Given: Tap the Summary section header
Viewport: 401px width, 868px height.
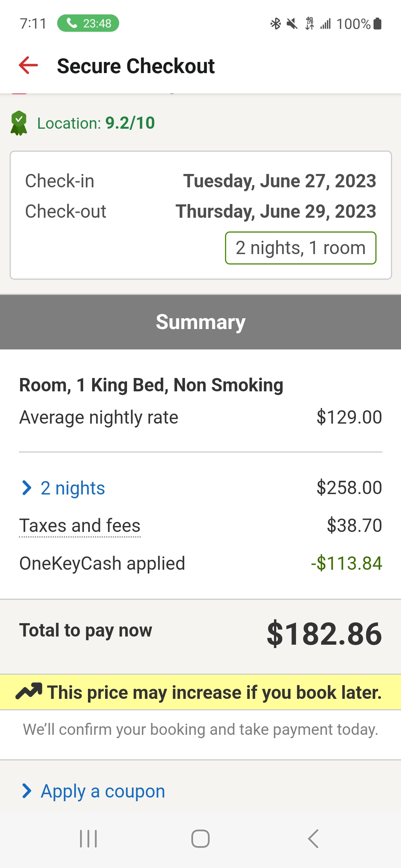Looking at the screenshot, I should point(200,322).
